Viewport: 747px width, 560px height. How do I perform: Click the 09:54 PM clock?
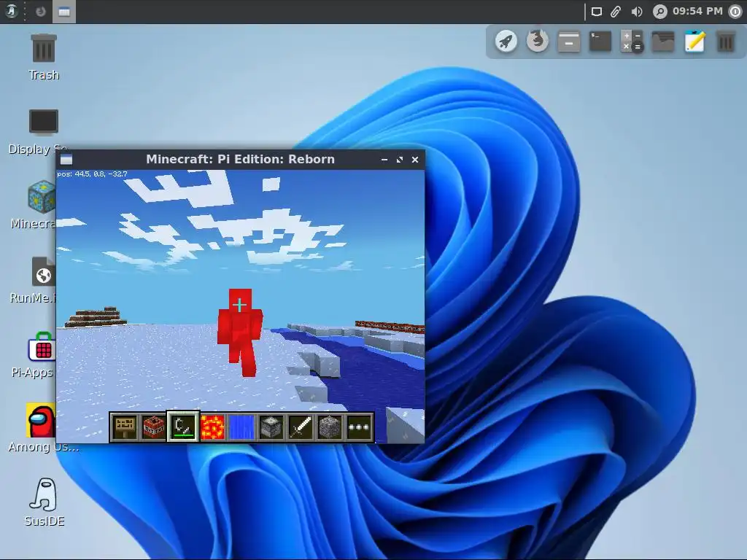[697, 11]
